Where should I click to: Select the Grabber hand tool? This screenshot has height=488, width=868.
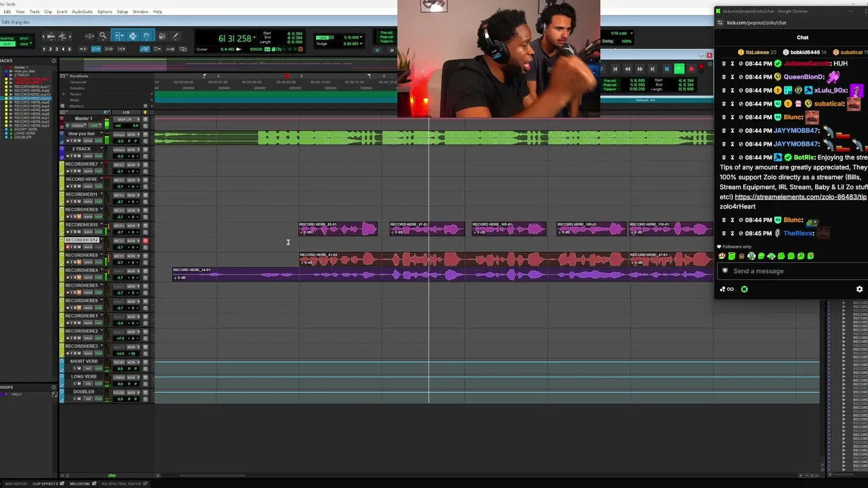click(x=146, y=35)
